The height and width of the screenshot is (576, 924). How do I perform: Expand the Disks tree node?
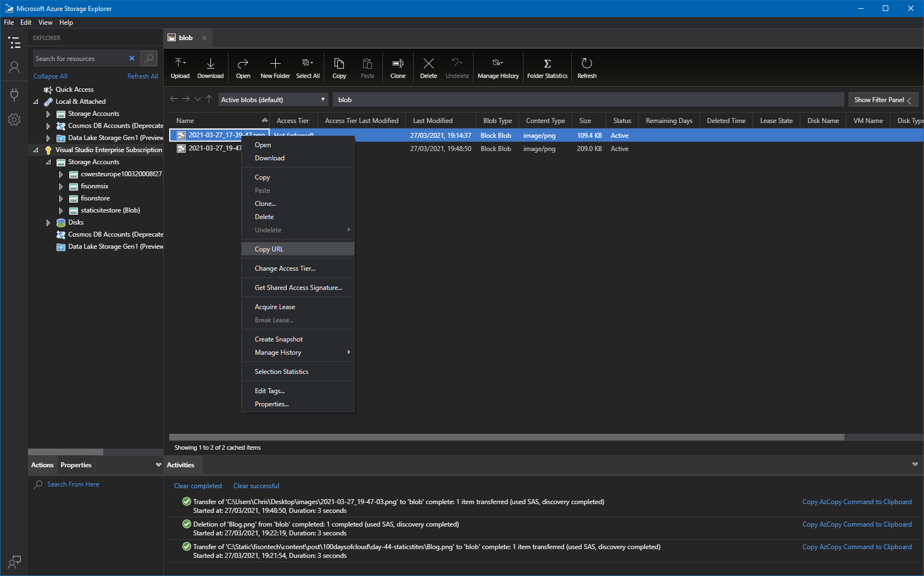click(48, 222)
